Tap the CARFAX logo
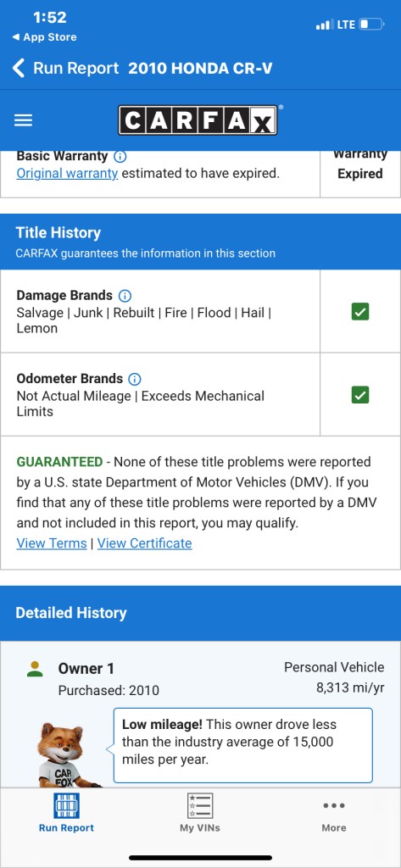Image resolution: width=401 pixels, height=868 pixels. tap(198, 120)
